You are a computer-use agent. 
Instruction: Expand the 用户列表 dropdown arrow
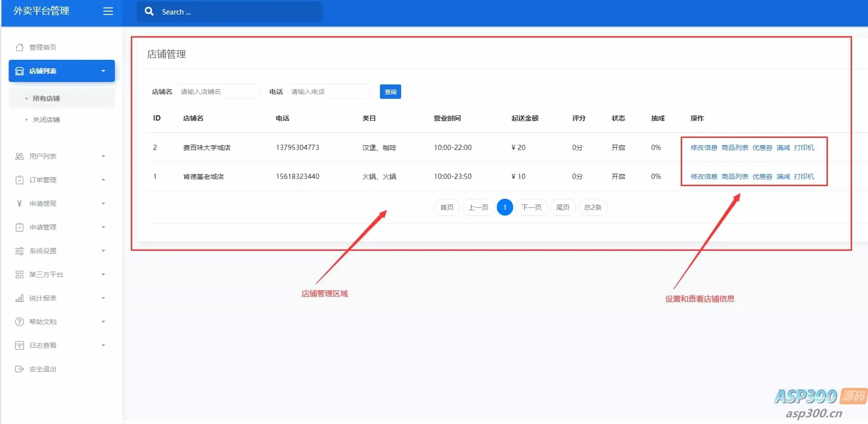[x=103, y=156]
